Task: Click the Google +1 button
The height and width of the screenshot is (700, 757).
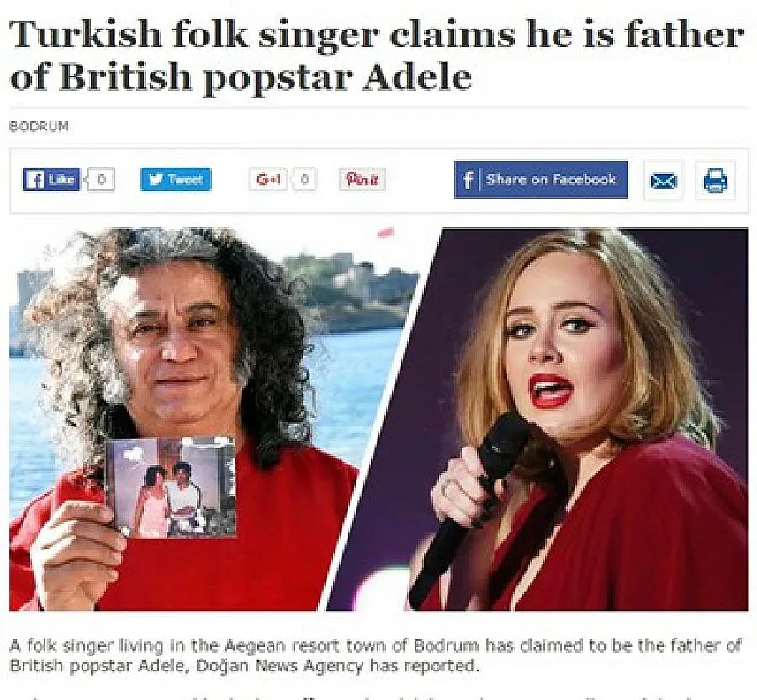Action: pyautogui.click(x=268, y=179)
